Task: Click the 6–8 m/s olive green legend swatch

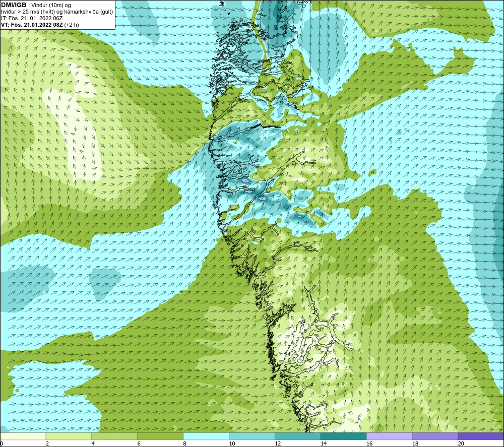Action: click(x=160, y=436)
